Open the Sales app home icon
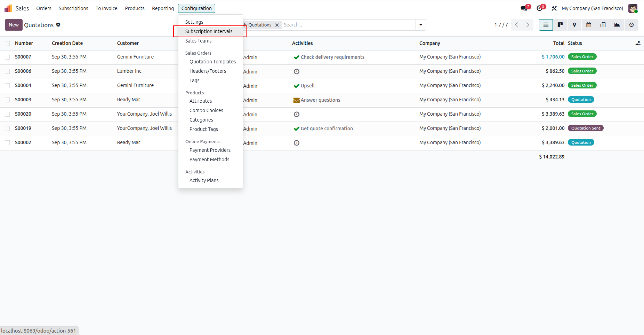 coord(8,8)
